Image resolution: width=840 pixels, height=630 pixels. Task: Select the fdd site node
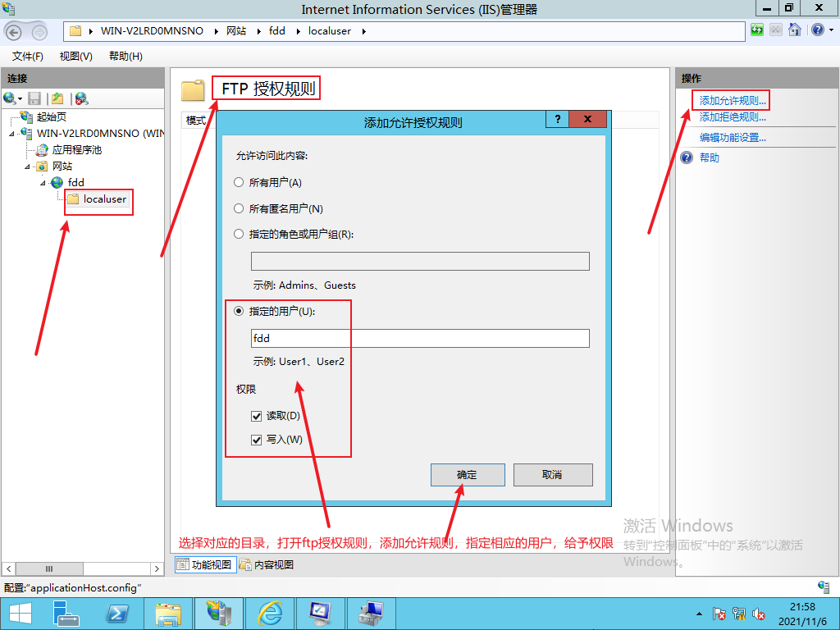tap(76, 183)
